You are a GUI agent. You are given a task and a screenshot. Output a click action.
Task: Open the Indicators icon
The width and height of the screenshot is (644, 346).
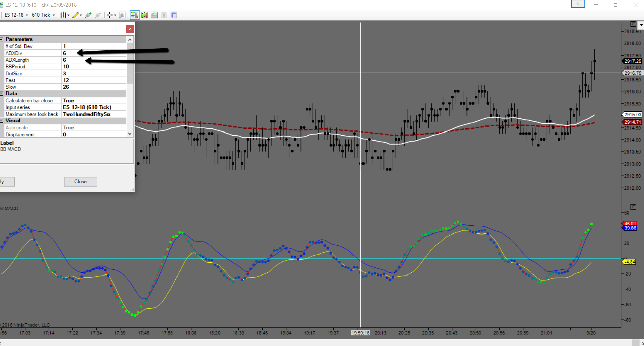pos(154,15)
